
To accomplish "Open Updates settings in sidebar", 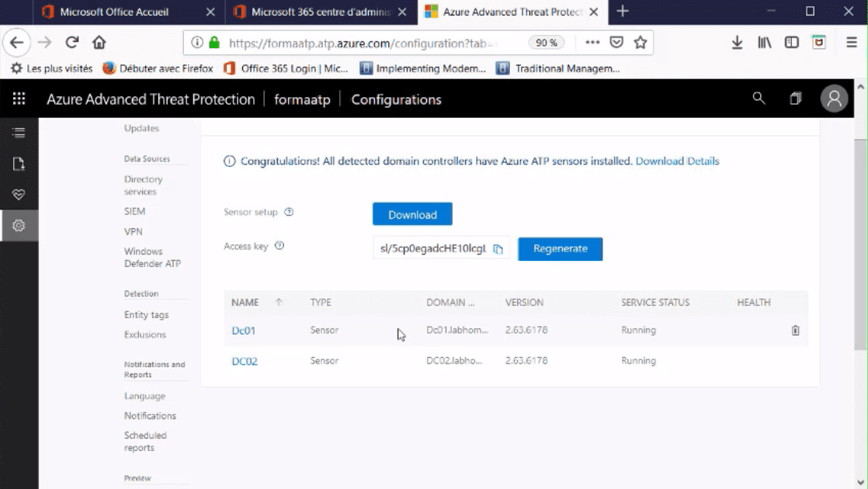I will (142, 128).
